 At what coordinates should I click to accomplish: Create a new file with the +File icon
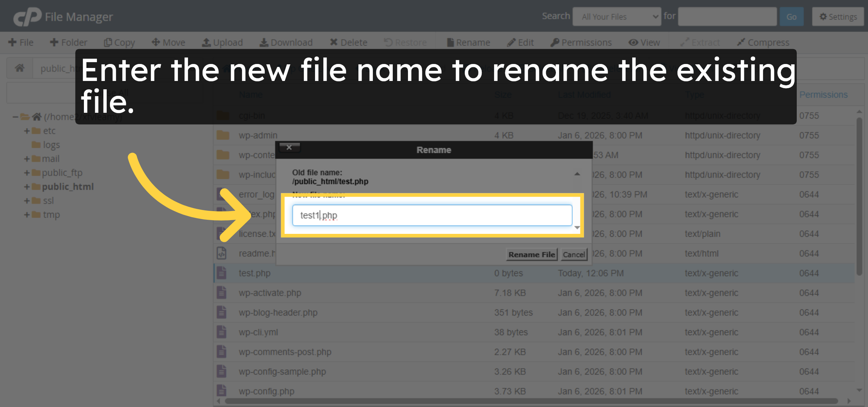click(x=21, y=42)
